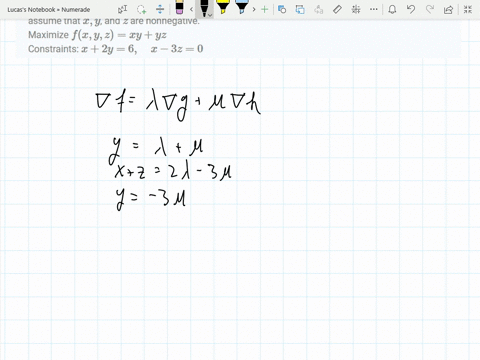The height and width of the screenshot is (360, 480).
Task: Open notifications bell
Action: point(392,9)
